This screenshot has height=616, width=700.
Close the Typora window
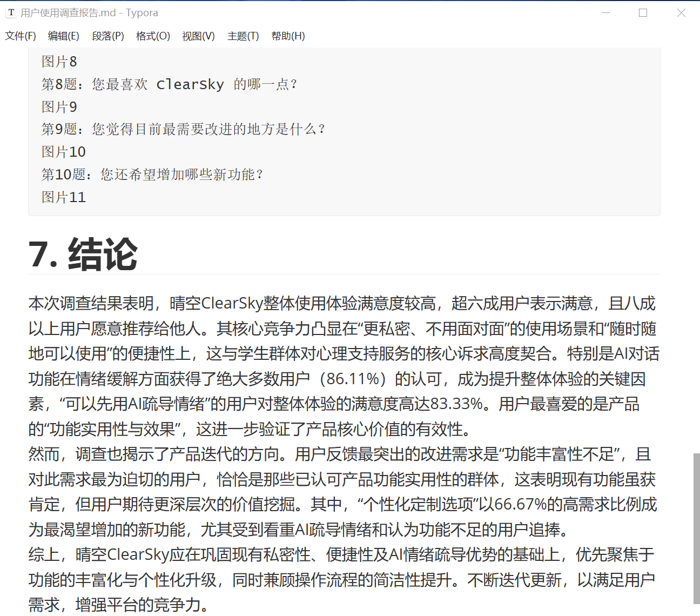(681, 12)
